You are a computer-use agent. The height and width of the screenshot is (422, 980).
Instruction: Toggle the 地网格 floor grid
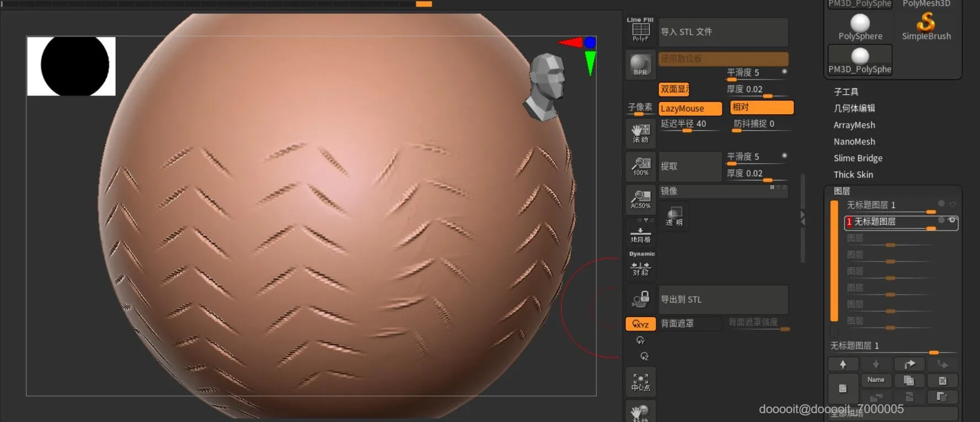tap(640, 232)
